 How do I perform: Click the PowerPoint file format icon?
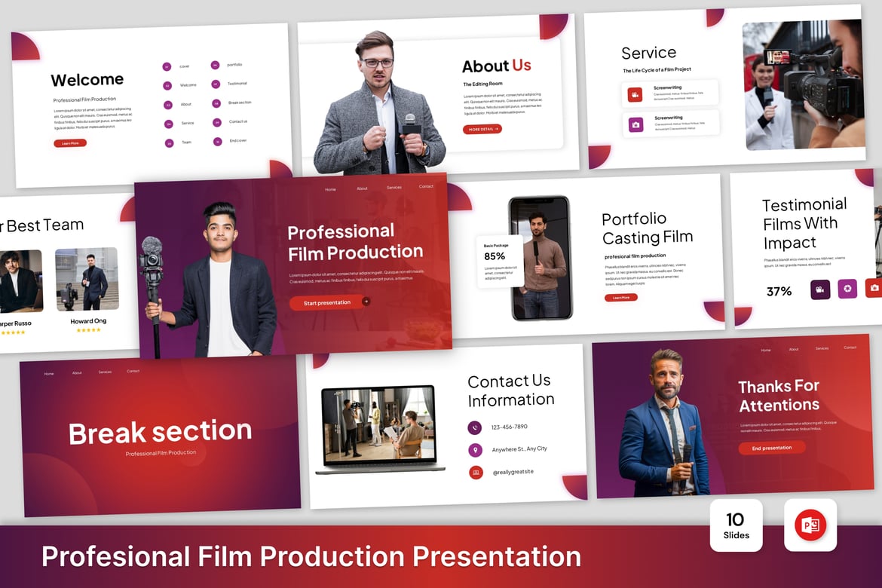810,525
